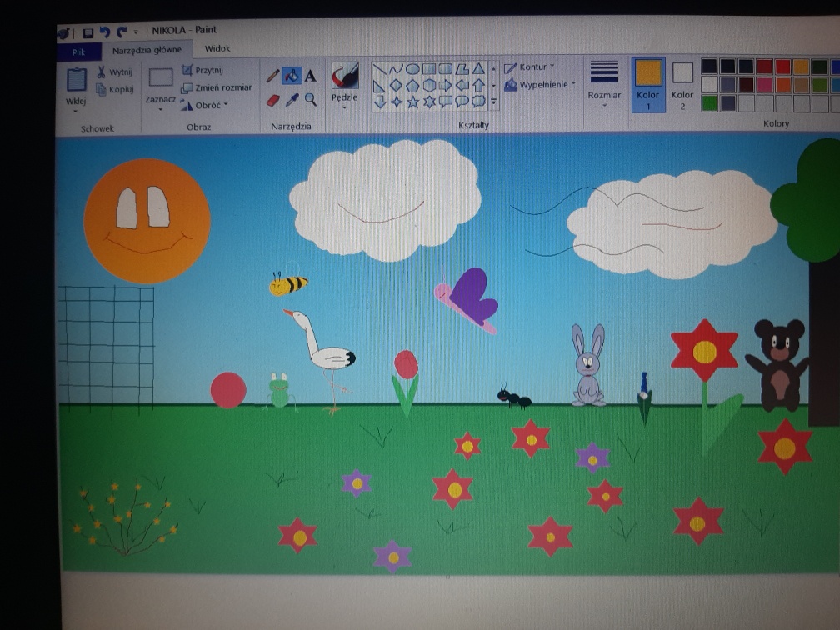Image resolution: width=840 pixels, height=630 pixels.
Task: Choose the Four-point star shape
Action: click(397, 102)
